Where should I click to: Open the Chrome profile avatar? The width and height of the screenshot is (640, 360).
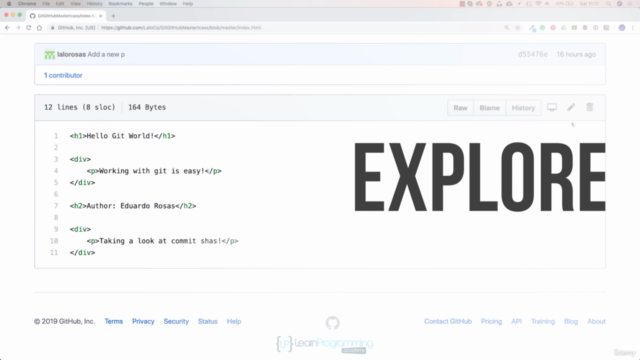pyautogui.click(x=622, y=28)
